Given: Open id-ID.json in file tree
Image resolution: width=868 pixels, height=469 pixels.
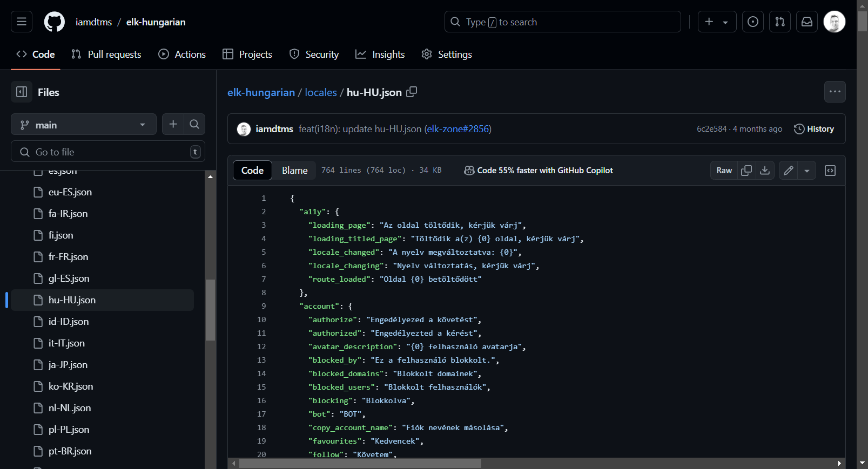Looking at the screenshot, I should pos(103,322).
